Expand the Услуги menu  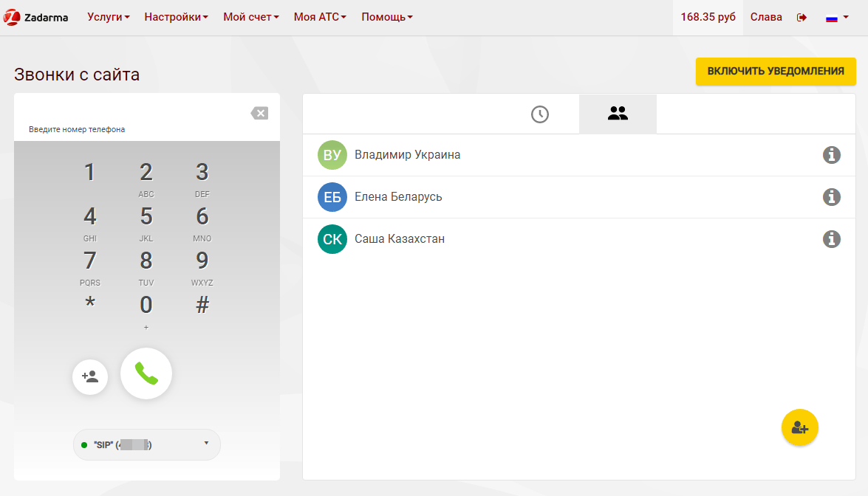coord(108,17)
